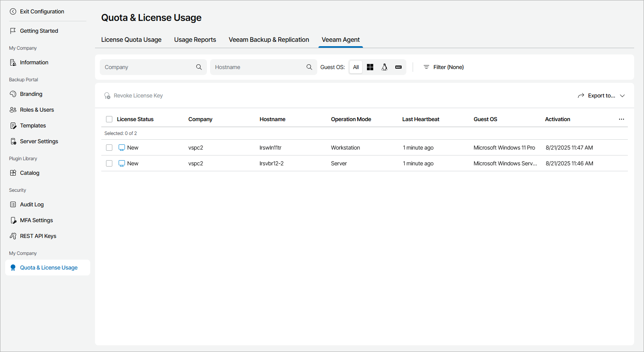Click 8/21/2025 11:46 AM activation cell

point(569,163)
